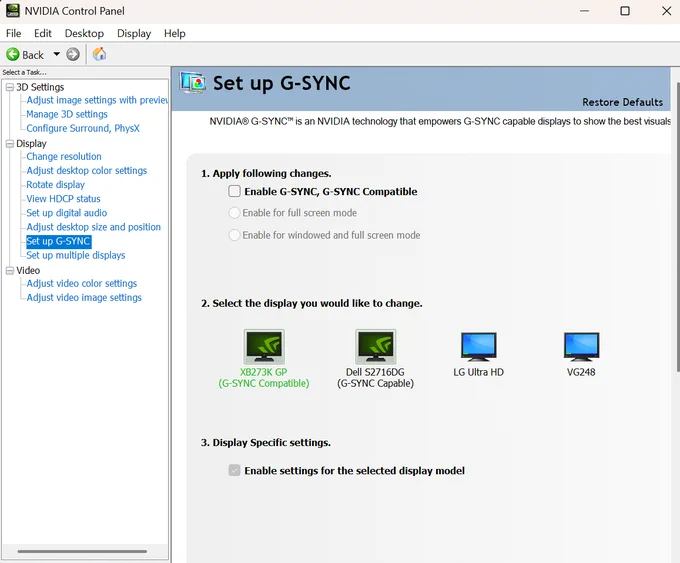Click the main panel vertical scrollbar
The height and width of the screenshot is (563, 680).
click(x=678, y=226)
